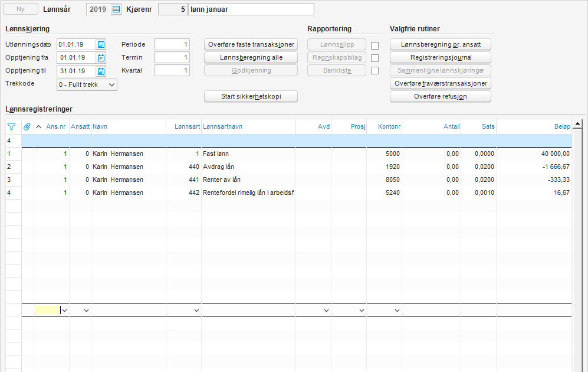The image size is (588, 372).
Task: Open the Ans.nr dropdown in entry row
Action: click(64, 310)
